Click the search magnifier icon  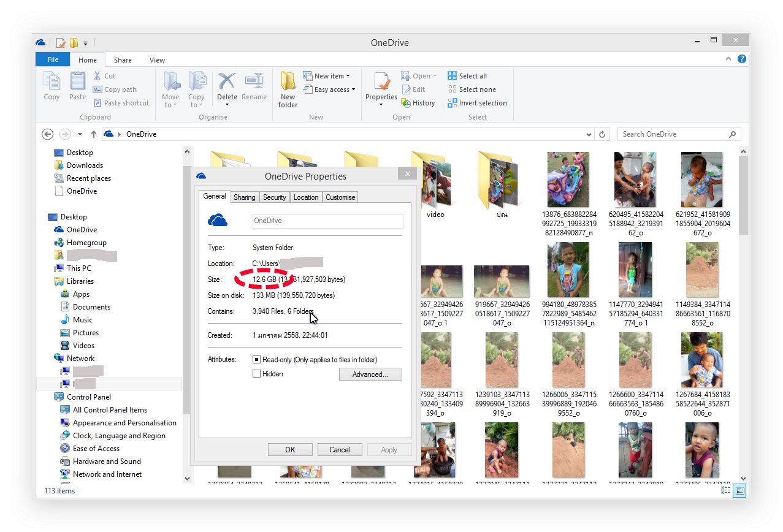pyautogui.click(x=732, y=134)
